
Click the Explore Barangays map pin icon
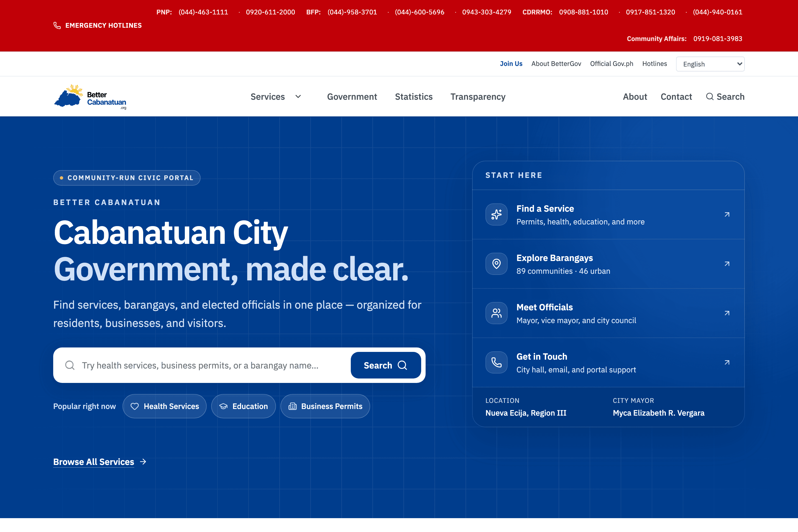click(496, 264)
